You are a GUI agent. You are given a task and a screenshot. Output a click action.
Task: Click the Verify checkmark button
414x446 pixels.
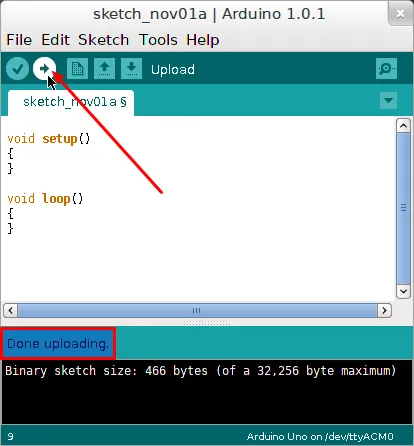[x=17, y=69]
